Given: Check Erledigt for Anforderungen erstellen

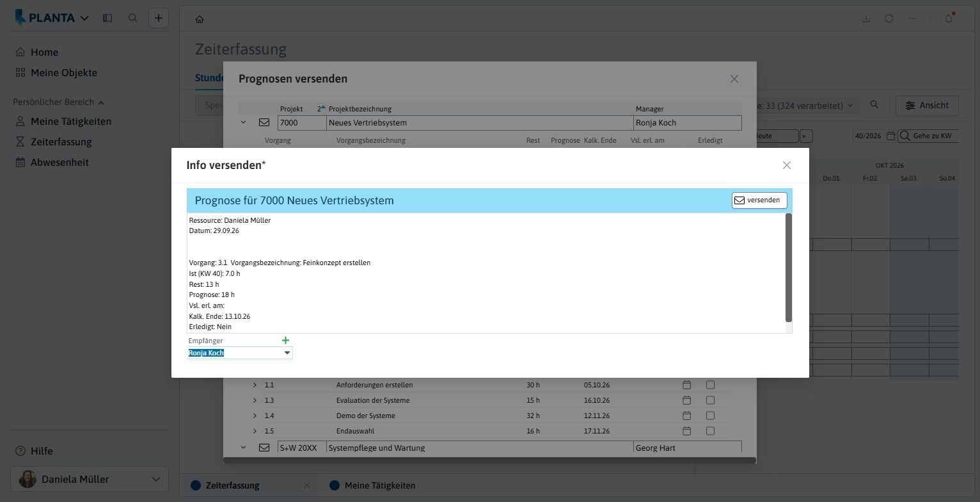Looking at the screenshot, I should (710, 385).
